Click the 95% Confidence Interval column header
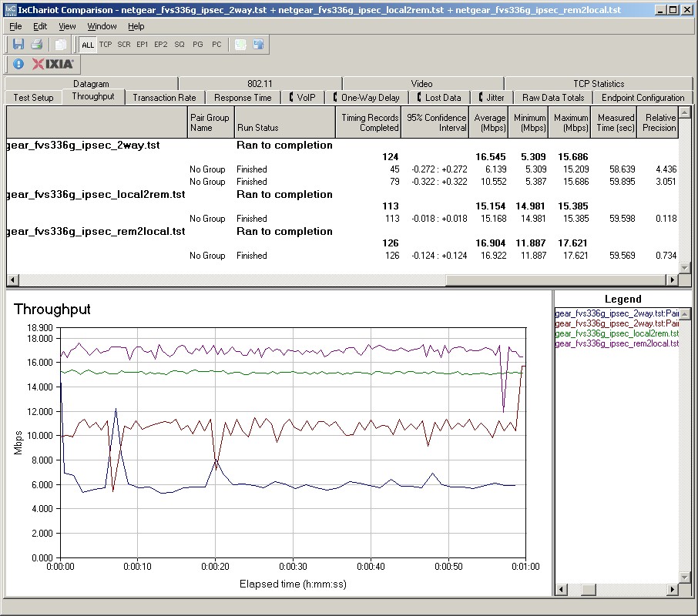 [435, 122]
